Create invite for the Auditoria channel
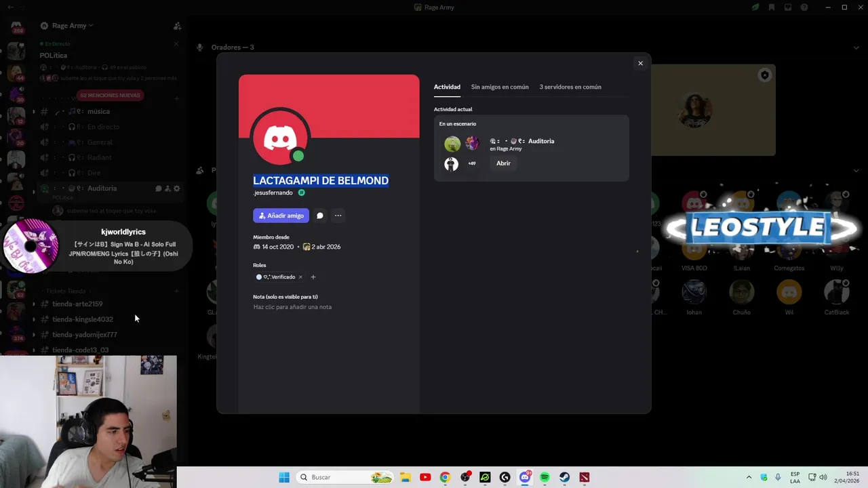Image resolution: width=868 pixels, height=488 pixels. (x=167, y=188)
